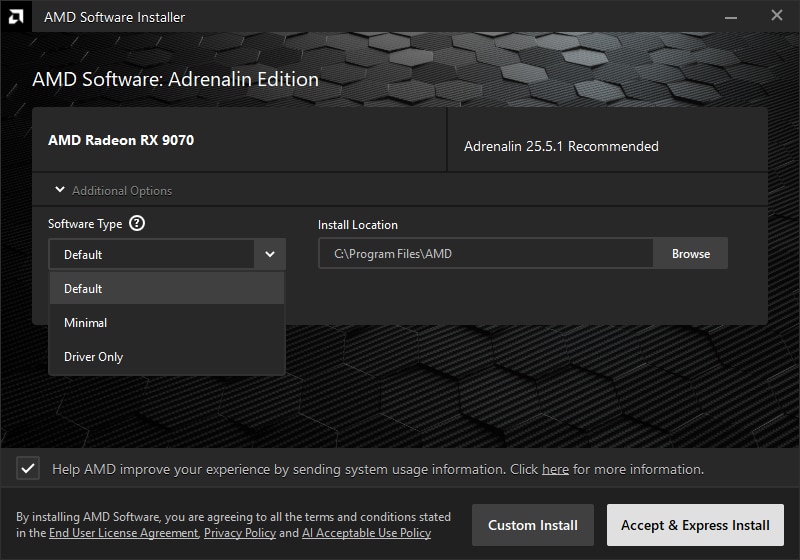Open the AI Acceptable Use Policy link
Screen dimensions: 800x560
pos(366,533)
